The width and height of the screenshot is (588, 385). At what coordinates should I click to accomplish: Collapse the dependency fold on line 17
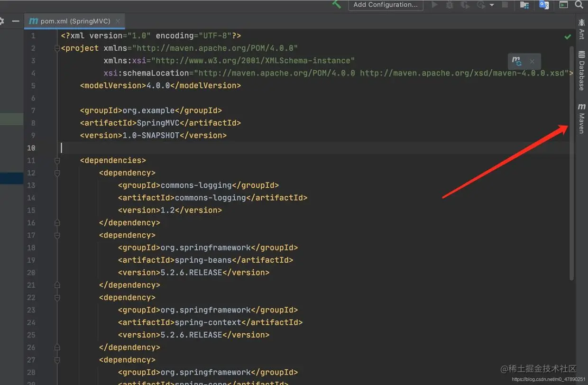click(57, 235)
